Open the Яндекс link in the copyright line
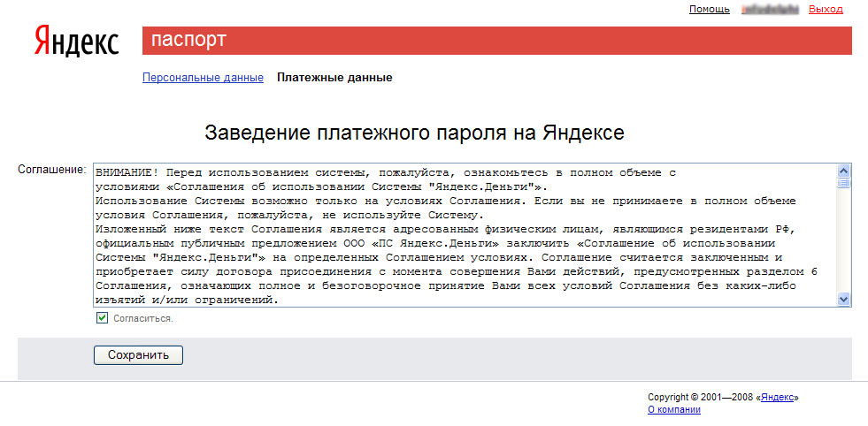The image size is (868, 426). pos(778,397)
